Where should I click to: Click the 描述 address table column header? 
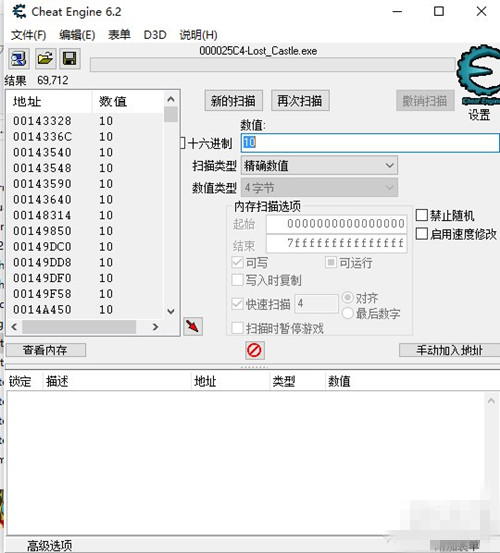(117, 381)
